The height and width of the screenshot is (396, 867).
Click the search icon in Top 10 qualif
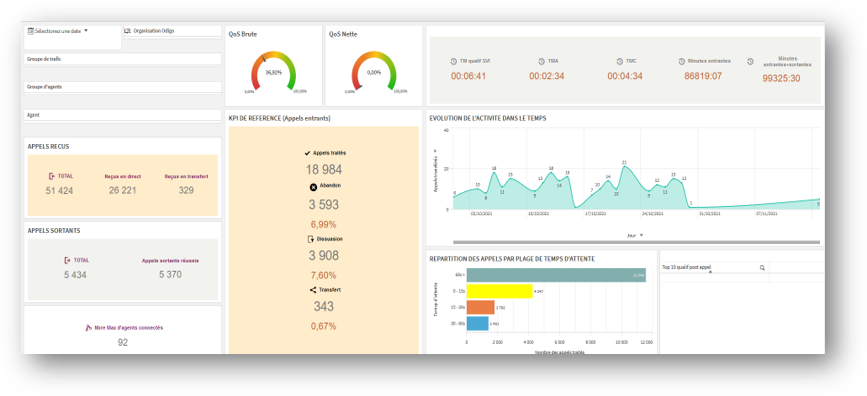(762, 268)
